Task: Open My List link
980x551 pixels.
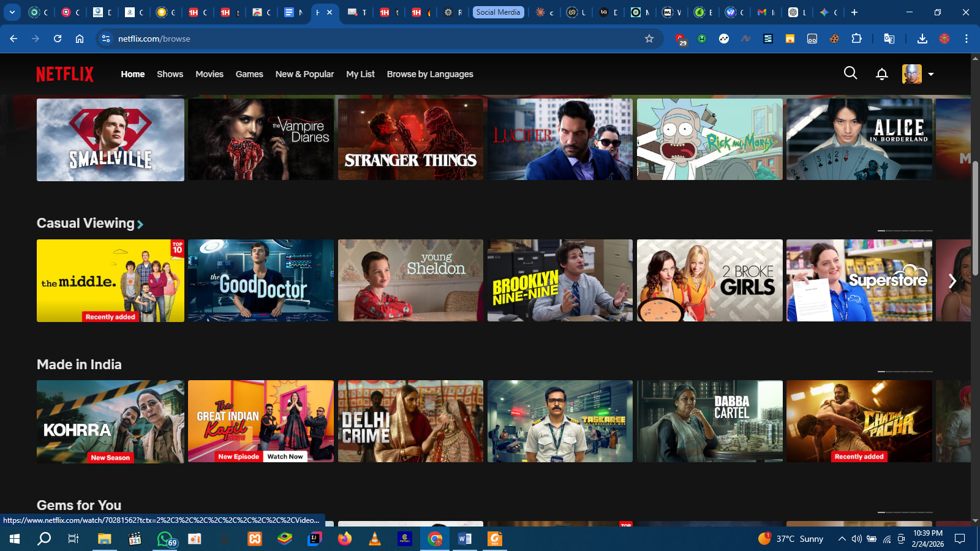Action: [x=360, y=74]
